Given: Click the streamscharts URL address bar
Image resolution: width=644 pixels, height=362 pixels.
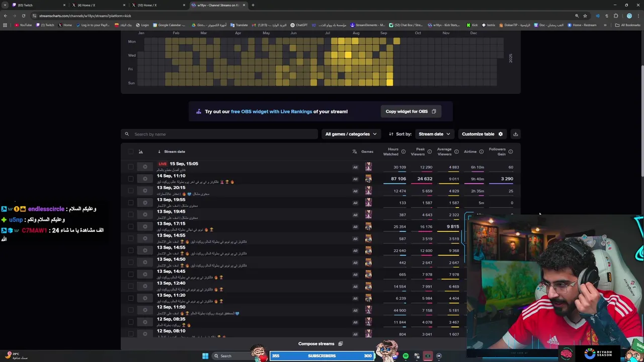Looking at the screenshot, I should (302, 16).
